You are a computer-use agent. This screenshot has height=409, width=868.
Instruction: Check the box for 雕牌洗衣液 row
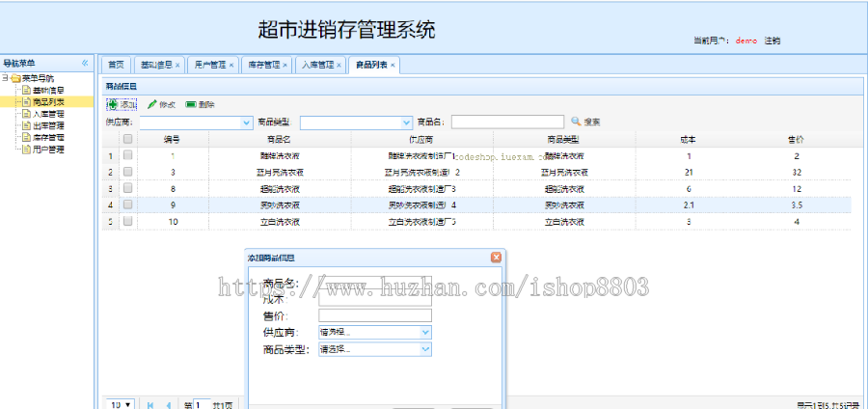[127, 155]
